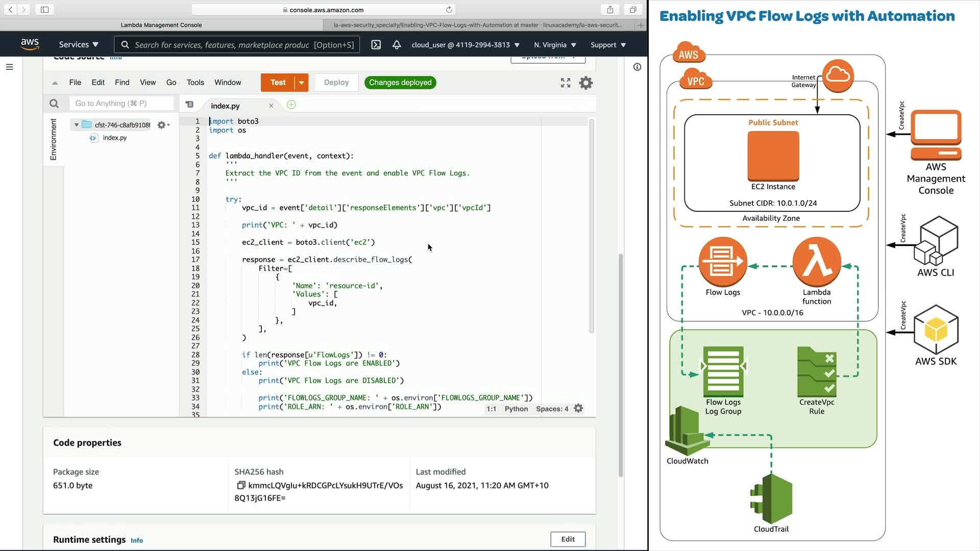Switch to the GitHub repository browser tab

point(477,25)
